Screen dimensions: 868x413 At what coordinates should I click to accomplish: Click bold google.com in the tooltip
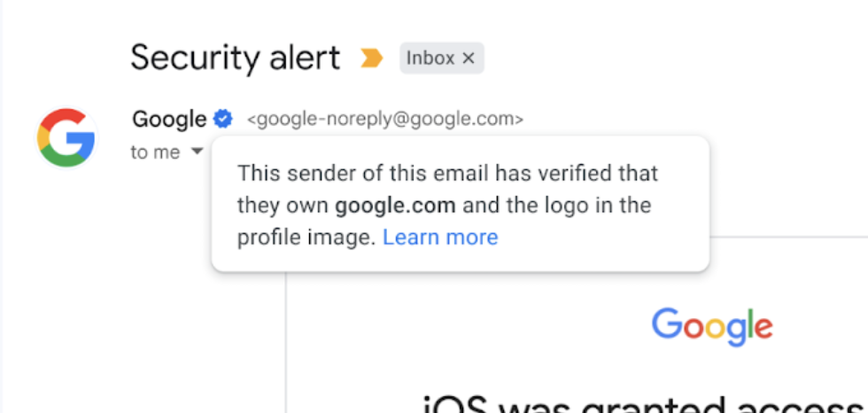click(395, 206)
